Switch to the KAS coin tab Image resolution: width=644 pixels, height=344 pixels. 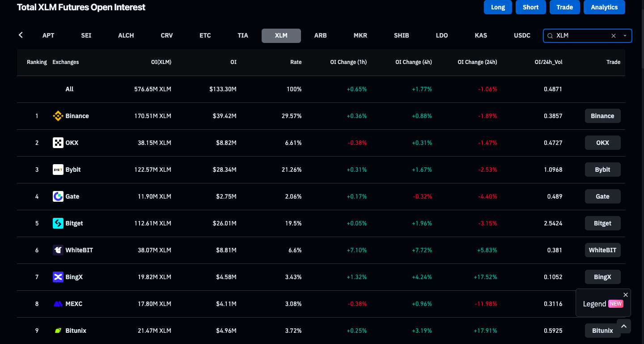481,35
